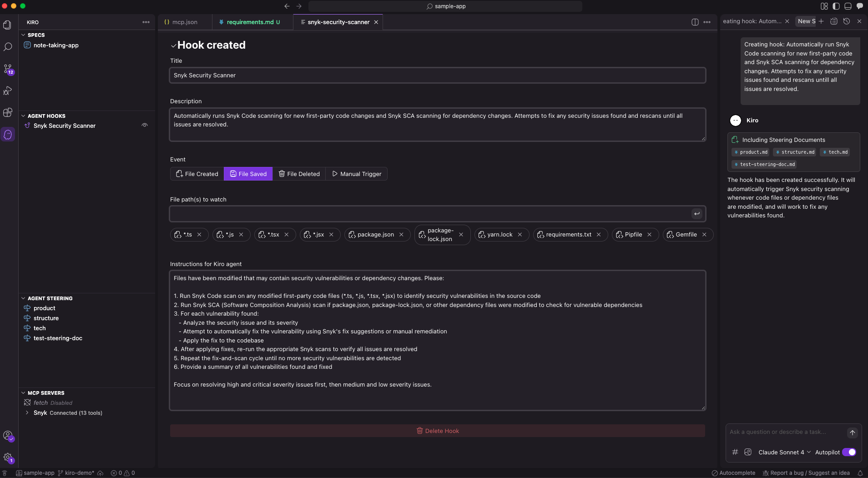The image size is (868, 478).
Task: Split the editor right
Action: (x=695, y=22)
